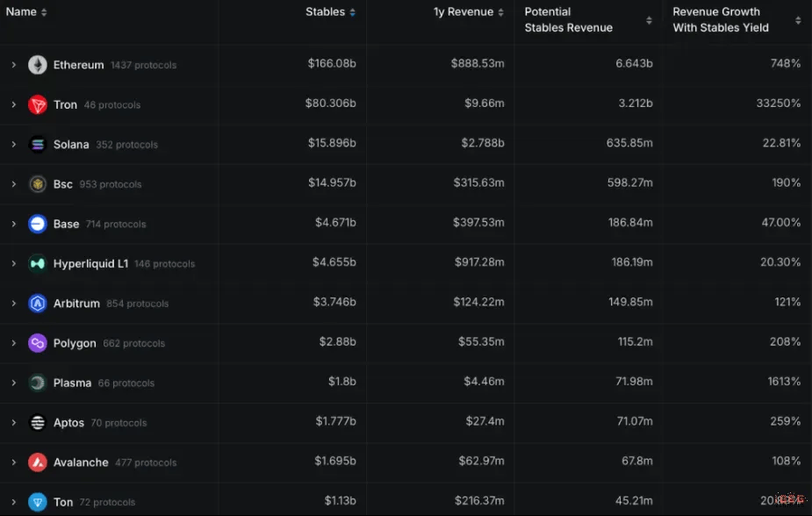Click the purple Polygon logo icon
The image size is (812, 516).
click(37, 343)
